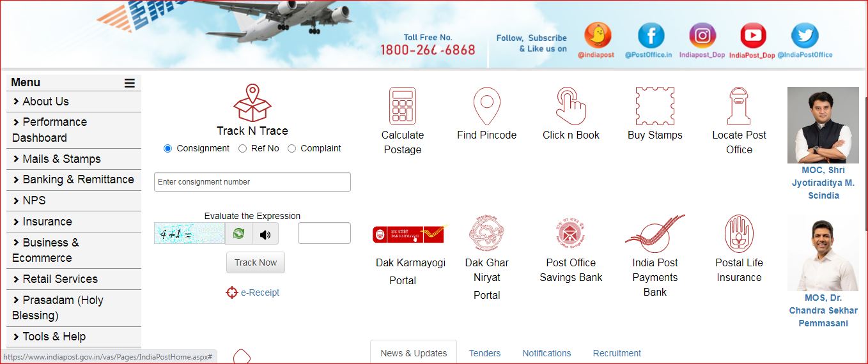Play the captcha audio speaker icon
The height and width of the screenshot is (364, 868).
click(x=265, y=234)
